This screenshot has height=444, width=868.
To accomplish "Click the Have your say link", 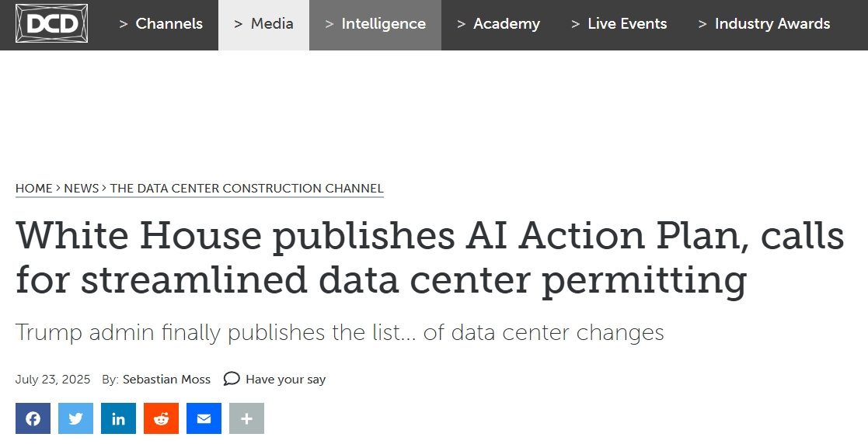I will click(x=286, y=380).
